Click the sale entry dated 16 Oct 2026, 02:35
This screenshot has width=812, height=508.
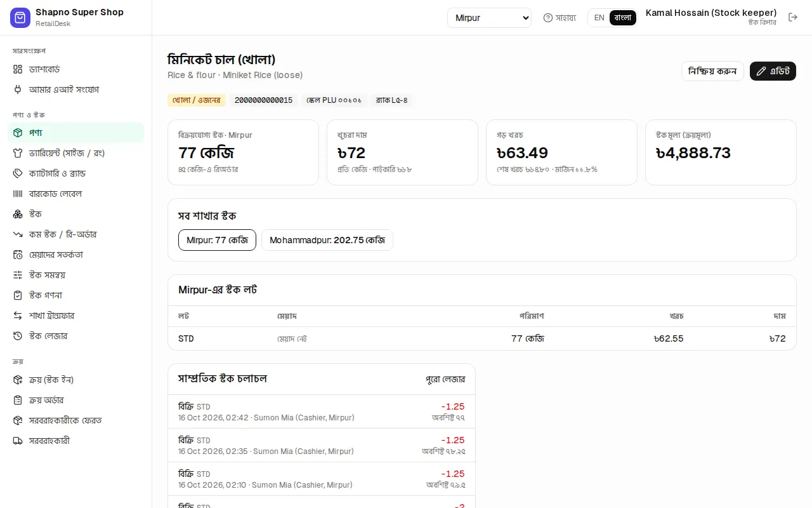tap(322, 445)
